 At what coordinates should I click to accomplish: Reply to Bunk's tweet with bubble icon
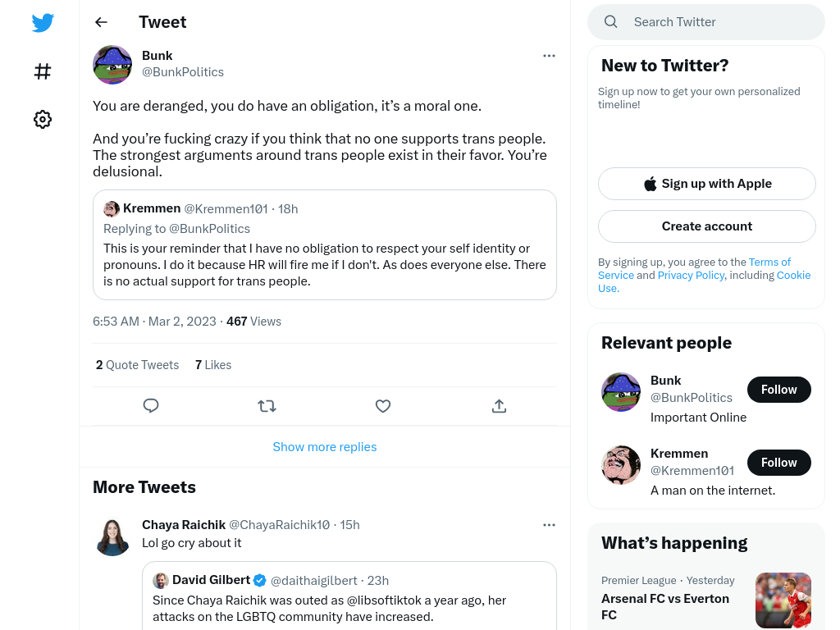(151, 406)
